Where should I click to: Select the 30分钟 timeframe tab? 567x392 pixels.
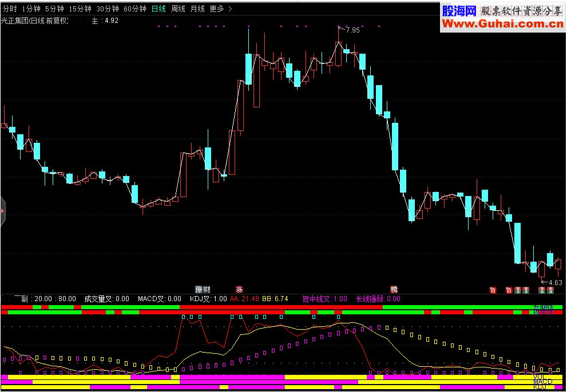108,9
